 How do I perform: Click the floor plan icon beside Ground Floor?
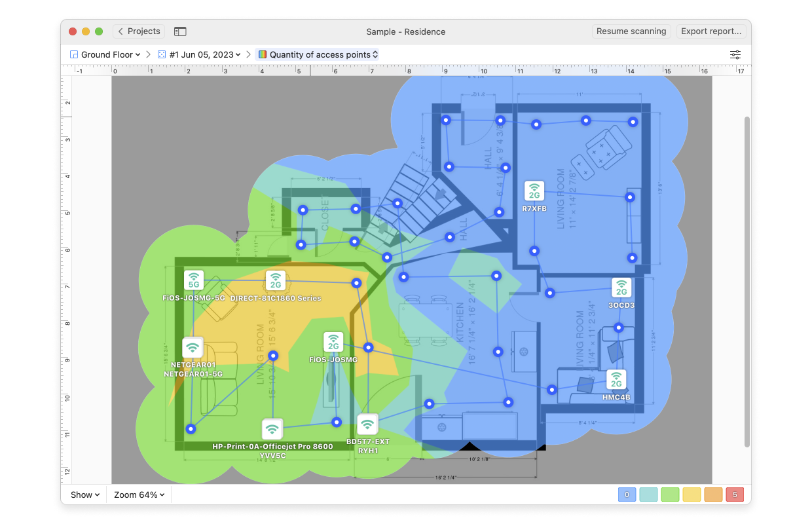click(73, 55)
